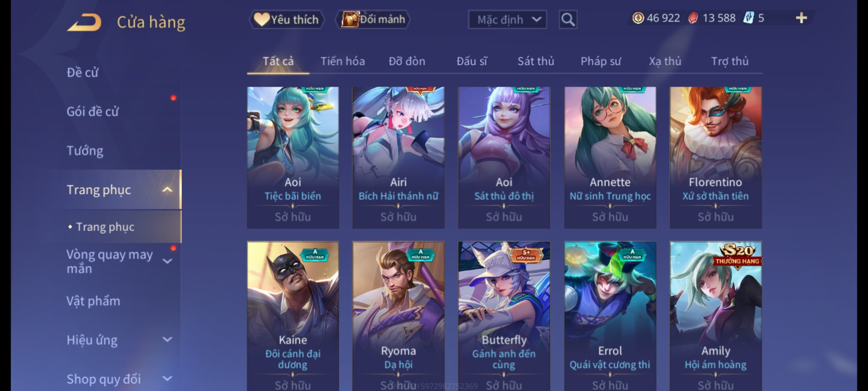Expand the Shop quy đổi section
Image resolution: width=868 pixels, height=391 pixels.
pos(167,379)
